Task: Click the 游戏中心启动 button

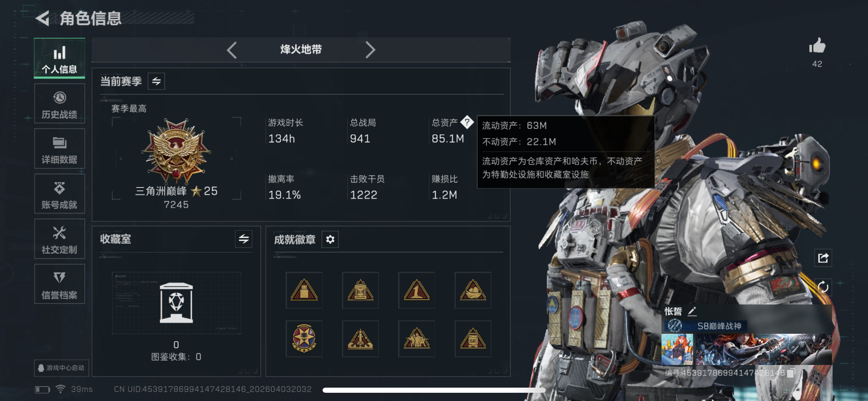Action: coord(62,368)
